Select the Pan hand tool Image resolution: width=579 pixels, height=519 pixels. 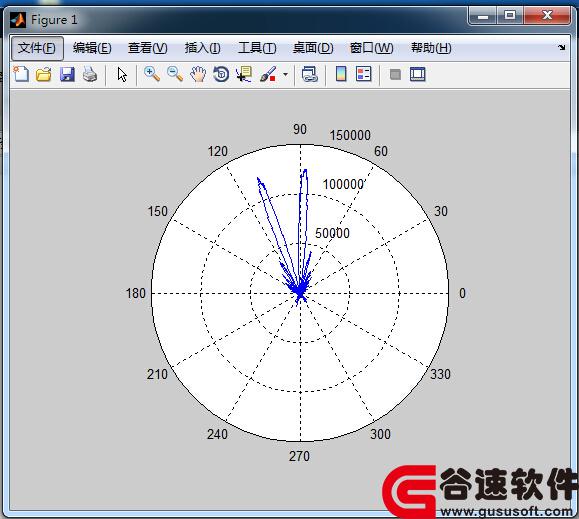pos(198,74)
